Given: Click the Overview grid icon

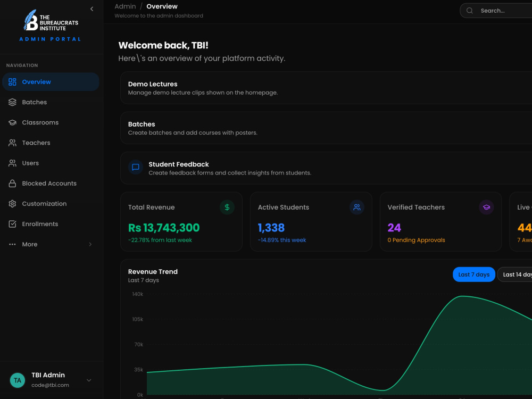Looking at the screenshot, I should [12, 82].
